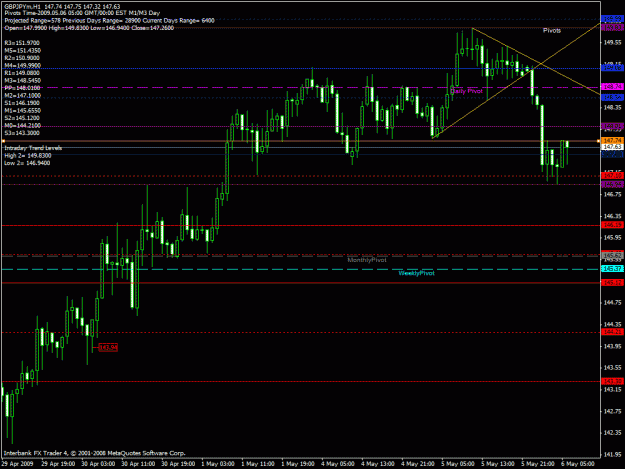The height and width of the screenshot is (469, 625).
Task: Select the R1=149.0800 label
Action: coord(22,73)
